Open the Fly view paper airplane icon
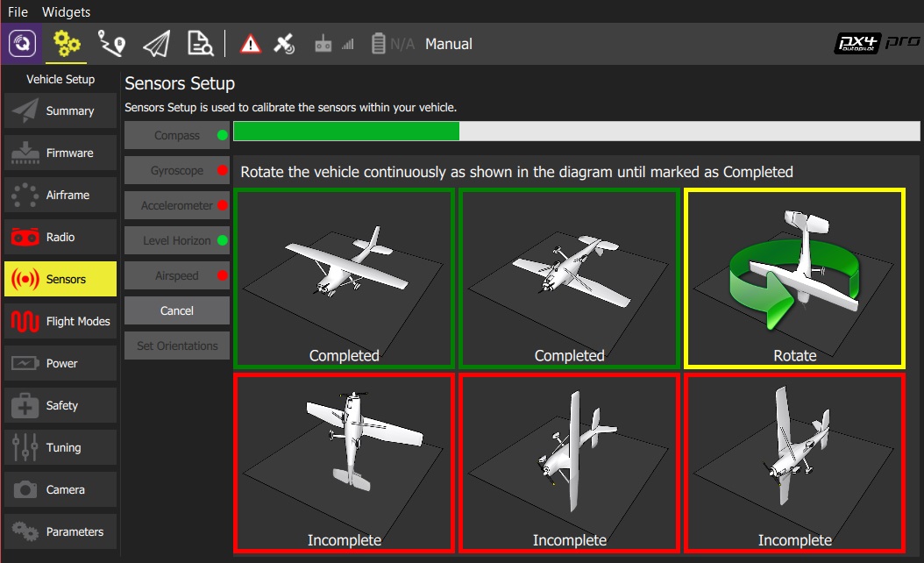 155,42
